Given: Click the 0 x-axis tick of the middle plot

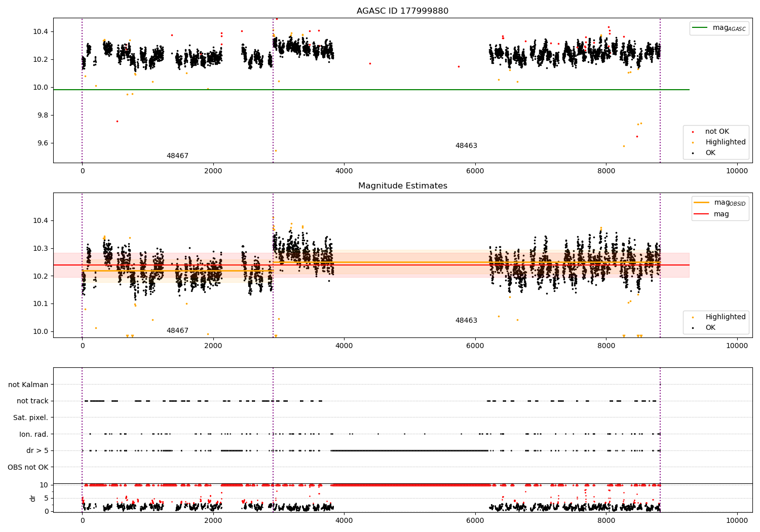Looking at the screenshot, I should tap(82, 346).
